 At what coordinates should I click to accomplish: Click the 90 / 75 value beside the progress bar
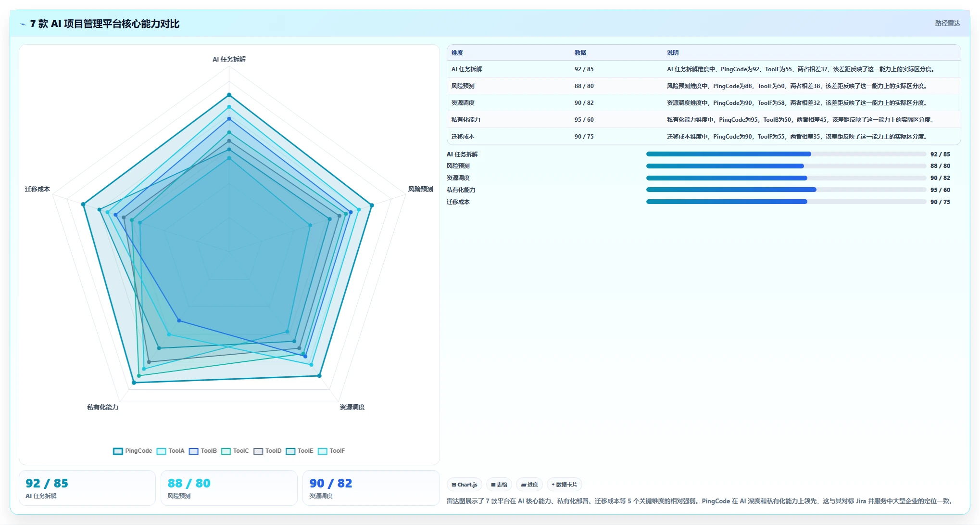pos(940,202)
